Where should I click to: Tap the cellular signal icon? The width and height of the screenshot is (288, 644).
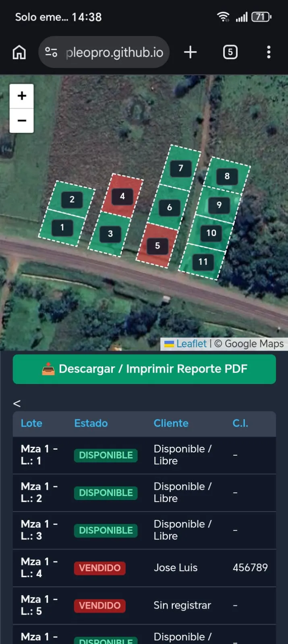pyautogui.click(x=242, y=17)
